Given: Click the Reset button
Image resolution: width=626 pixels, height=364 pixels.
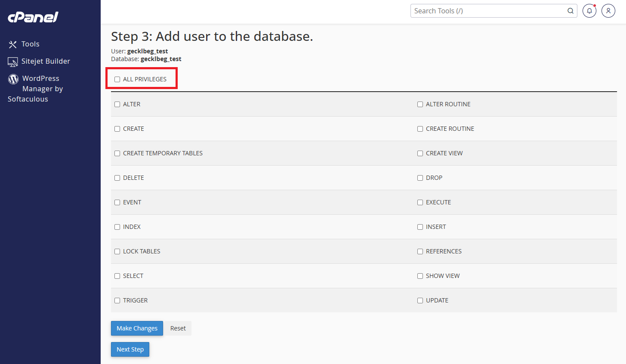Looking at the screenshot, I should [x=178, y=328].
